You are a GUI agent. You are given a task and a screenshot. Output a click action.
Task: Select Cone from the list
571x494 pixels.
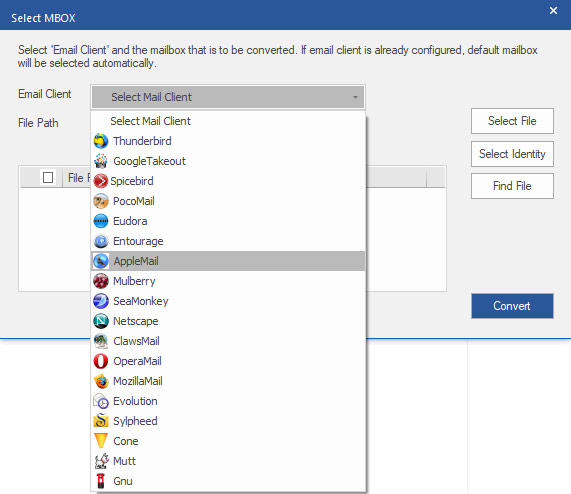pos(228,441)
